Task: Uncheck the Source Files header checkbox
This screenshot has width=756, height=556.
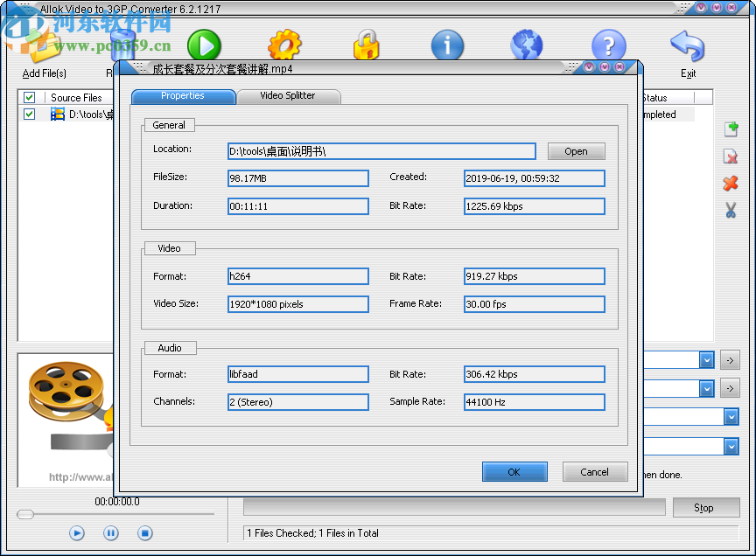Action: click(28, 97)
